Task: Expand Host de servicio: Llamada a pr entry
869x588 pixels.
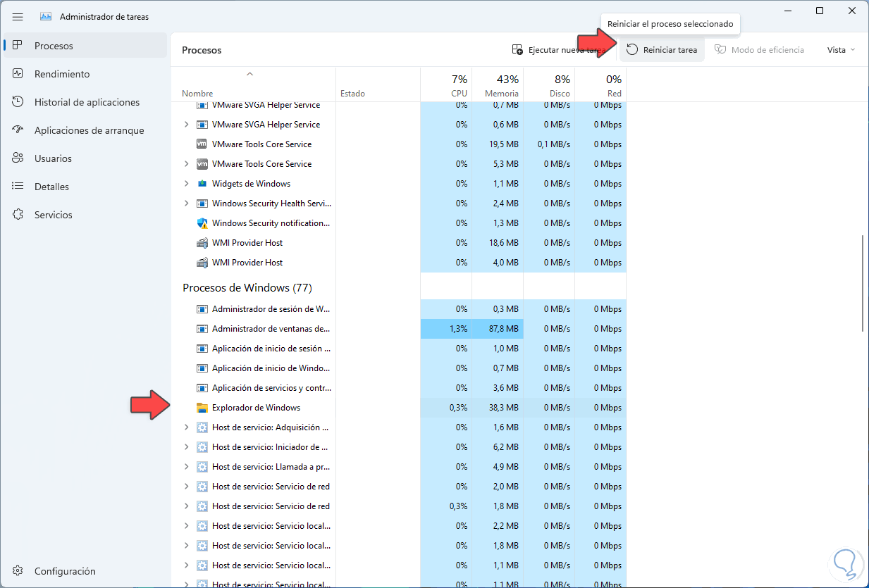Action: (x=186, y=467)
